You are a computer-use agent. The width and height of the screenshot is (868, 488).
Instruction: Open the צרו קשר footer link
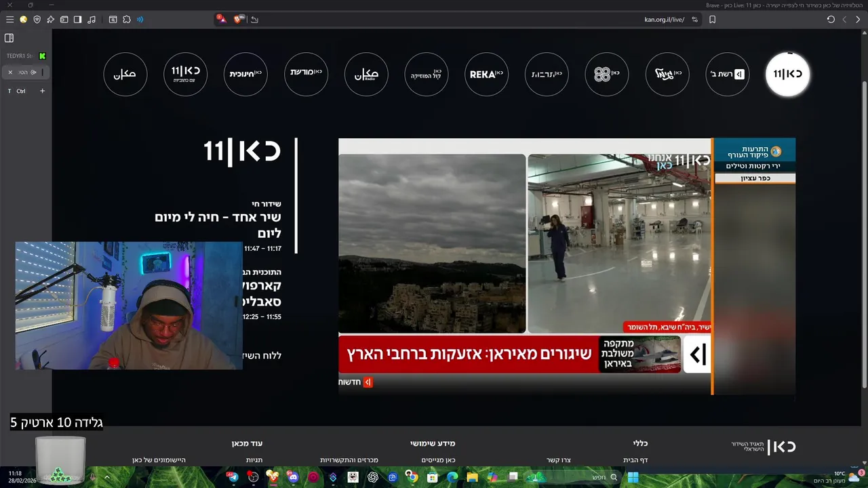point(559,460)
